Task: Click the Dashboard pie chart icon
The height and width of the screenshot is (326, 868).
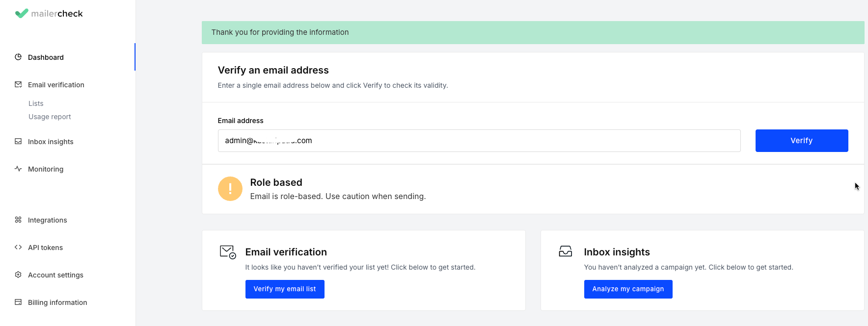Action: [x=18, y=57]
